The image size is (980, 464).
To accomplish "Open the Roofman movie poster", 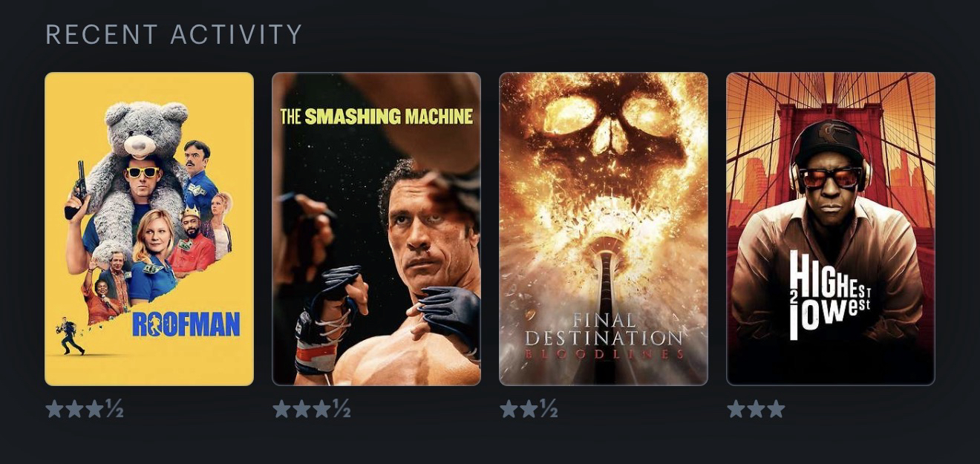I will 149,229.
